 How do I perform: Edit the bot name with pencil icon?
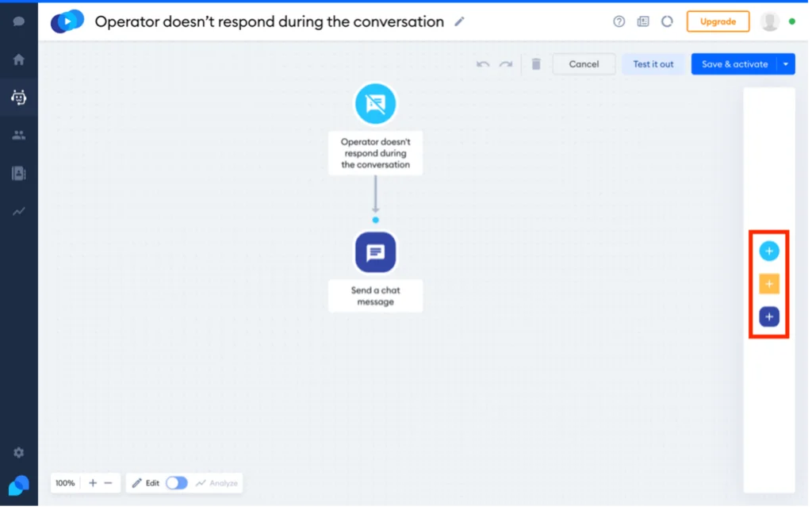460,21
